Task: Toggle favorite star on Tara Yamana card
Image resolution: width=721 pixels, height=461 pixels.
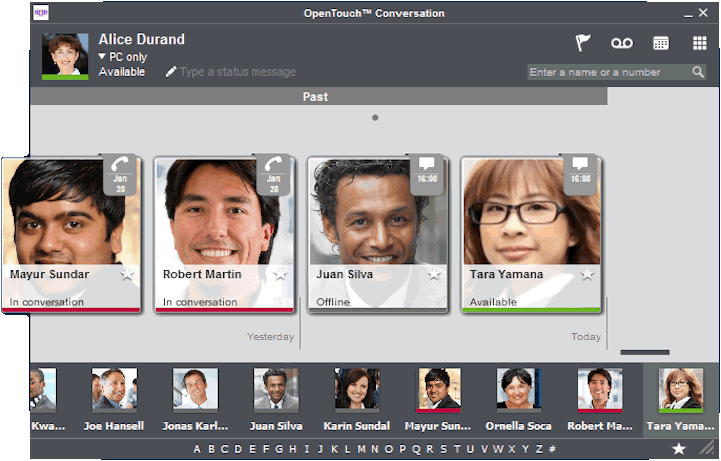Action: point(587,274)
